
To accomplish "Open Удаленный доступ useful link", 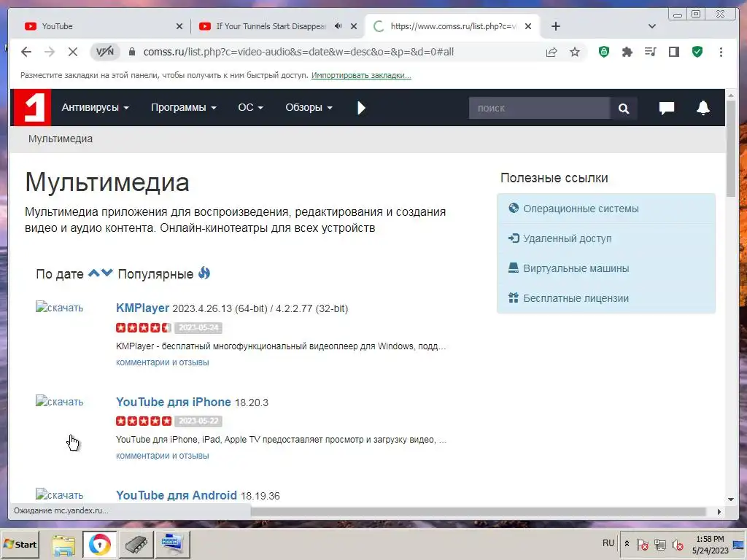I will tap(567, 238).
